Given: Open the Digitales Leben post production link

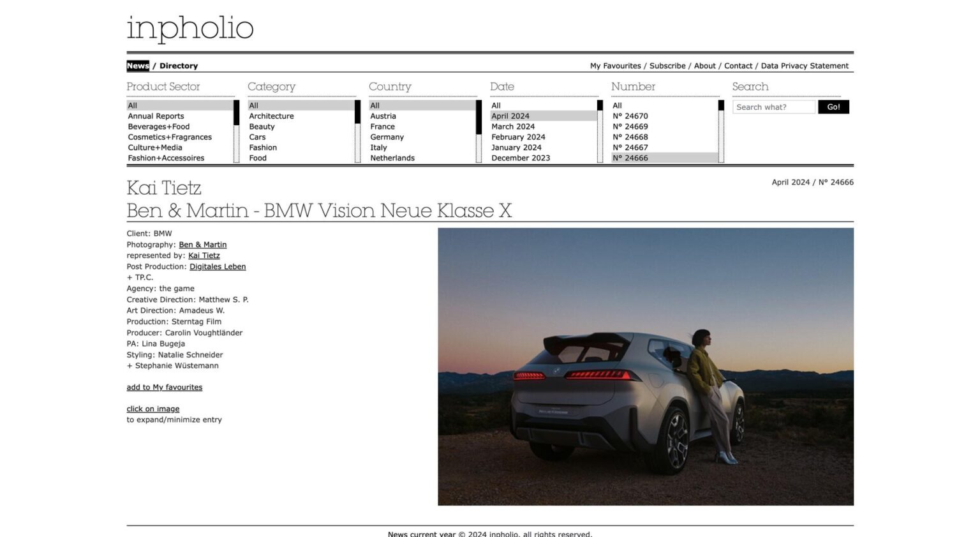Looking at the screenshot, I should (x=218, y=266).
